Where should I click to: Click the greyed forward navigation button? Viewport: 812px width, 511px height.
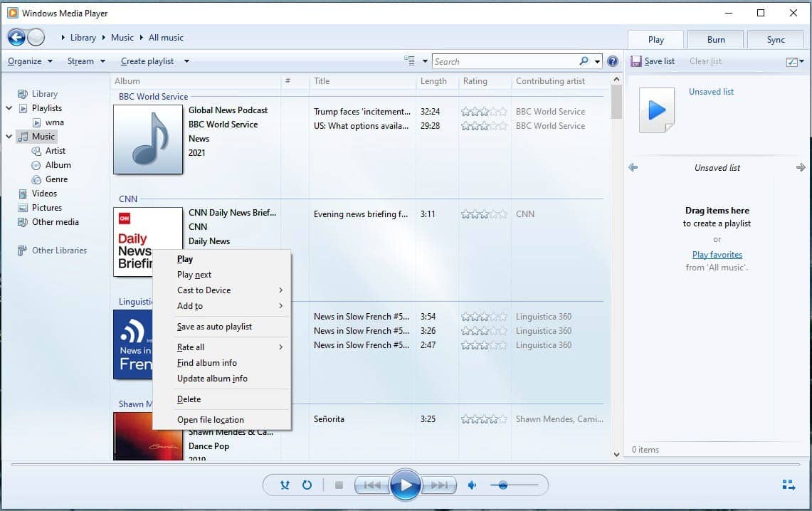[x=36, y=37]
